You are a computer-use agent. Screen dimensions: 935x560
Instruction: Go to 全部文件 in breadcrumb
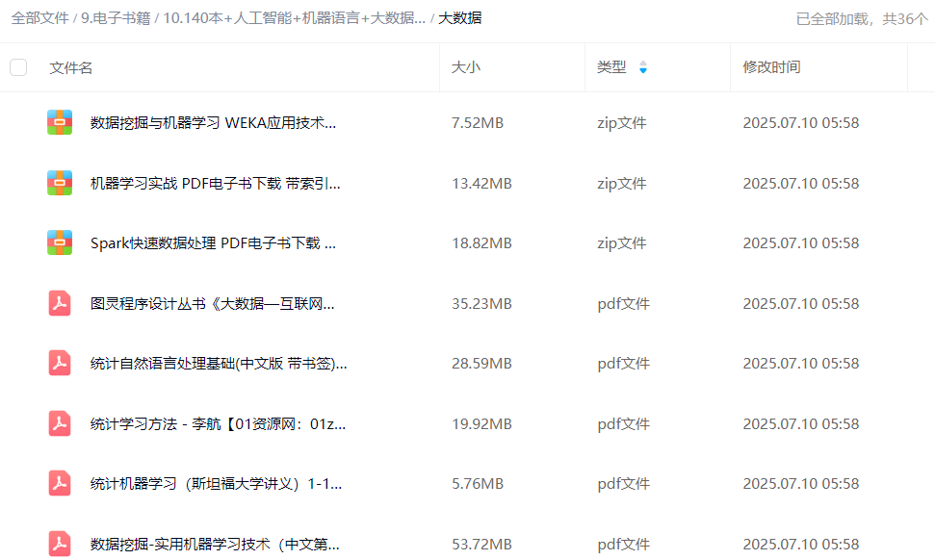click(39, 18)
